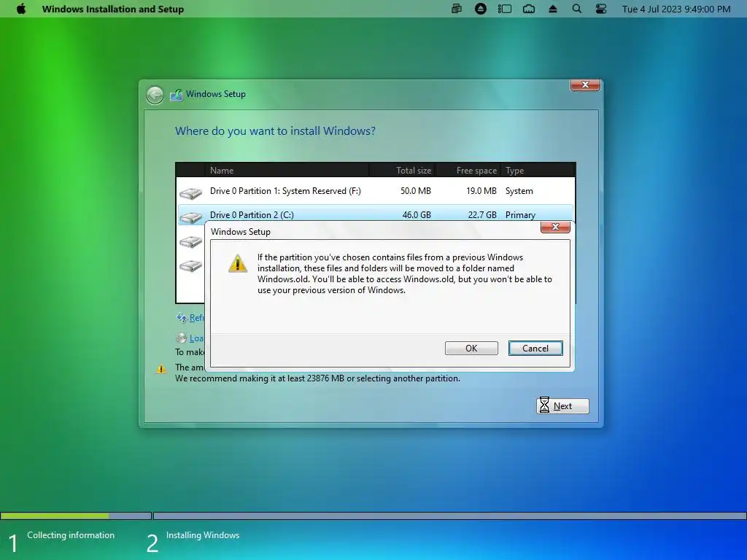Click the 23876 MB recommendation text
Viewport: 747px width, 560px height.
click(317, 378)
